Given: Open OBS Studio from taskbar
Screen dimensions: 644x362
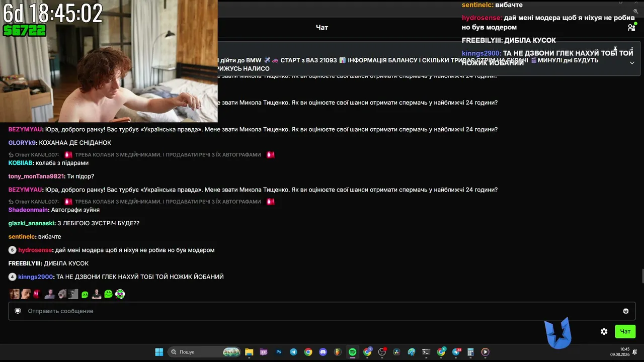Looking at the screenshot, I should tap(382, 352).
